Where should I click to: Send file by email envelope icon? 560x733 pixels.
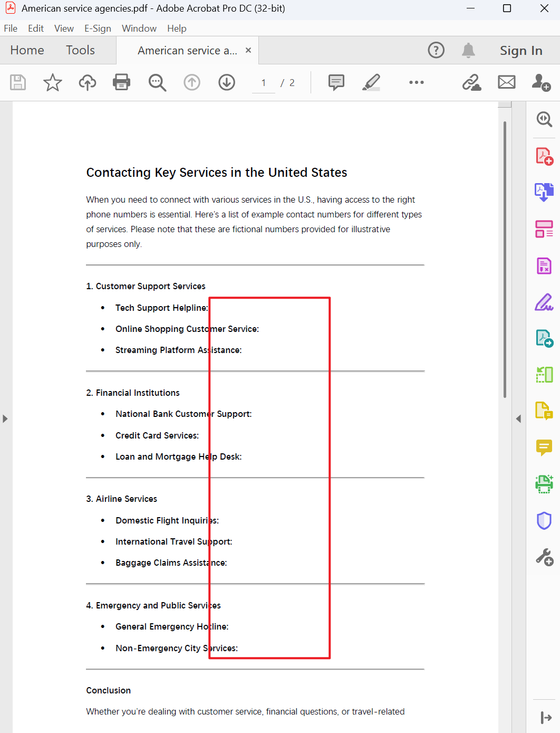pos(507,82)
